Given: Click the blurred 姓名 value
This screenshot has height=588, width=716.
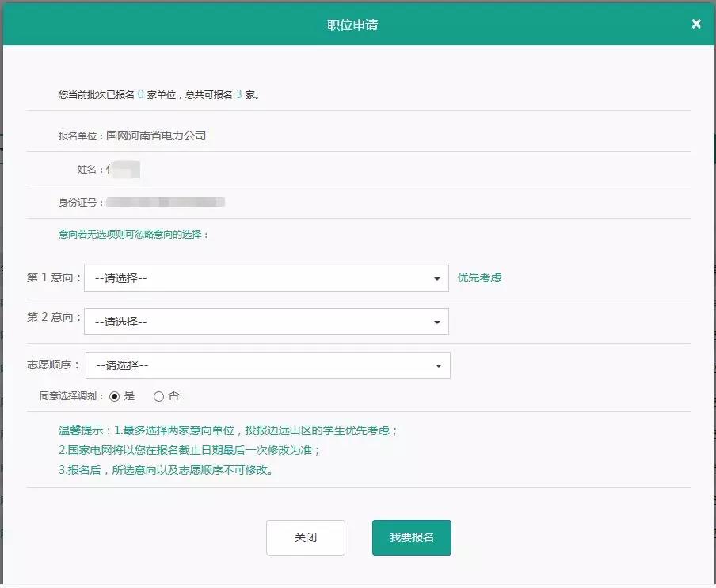Looking at the screenshot, I should pos(124,170).
